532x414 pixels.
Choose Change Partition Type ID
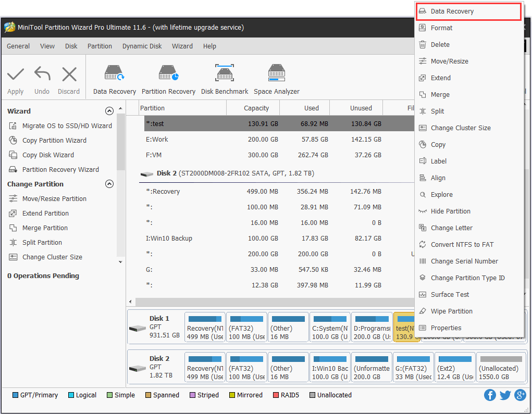(x=468, y=278)
